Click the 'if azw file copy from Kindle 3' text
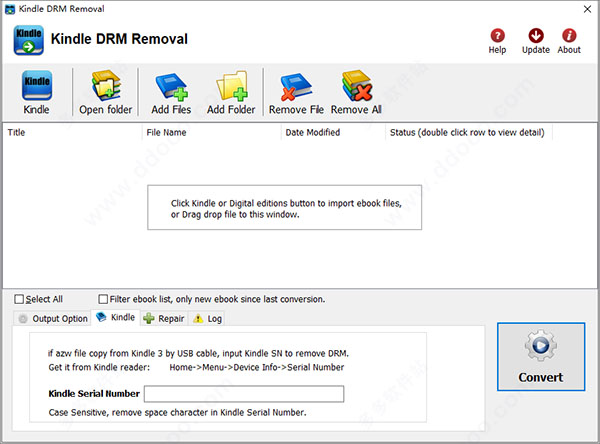Image resolution: width=600 pixels, height=444 pixels. [198, 353]
